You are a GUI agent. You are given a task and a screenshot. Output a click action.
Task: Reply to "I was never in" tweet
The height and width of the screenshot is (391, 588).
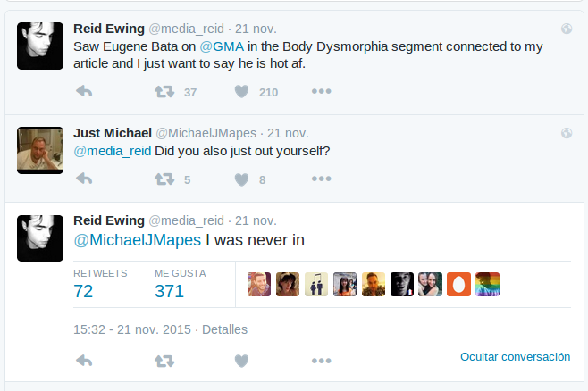[85, 361]
